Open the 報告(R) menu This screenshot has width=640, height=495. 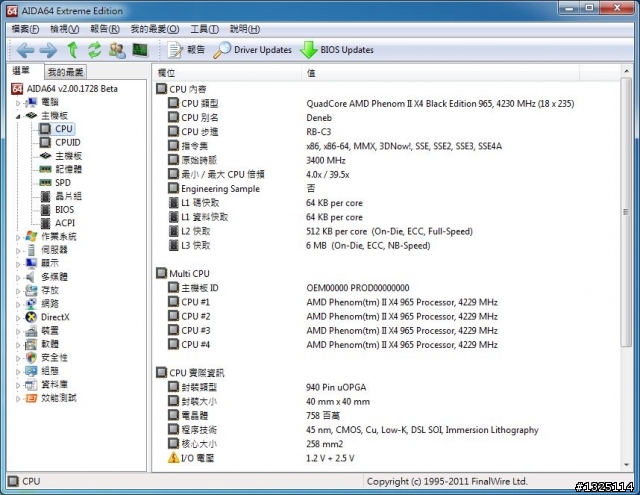pyautogui.click(x=105, y=29)
